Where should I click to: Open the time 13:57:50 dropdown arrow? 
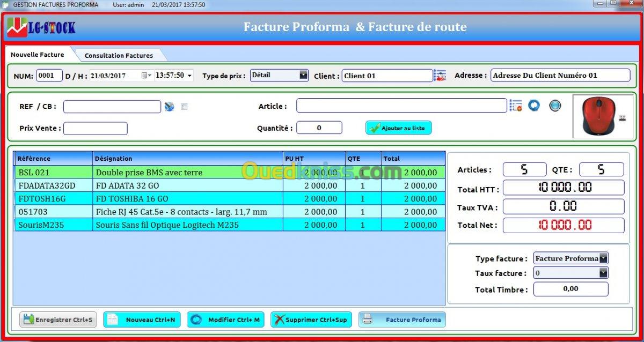189,76
